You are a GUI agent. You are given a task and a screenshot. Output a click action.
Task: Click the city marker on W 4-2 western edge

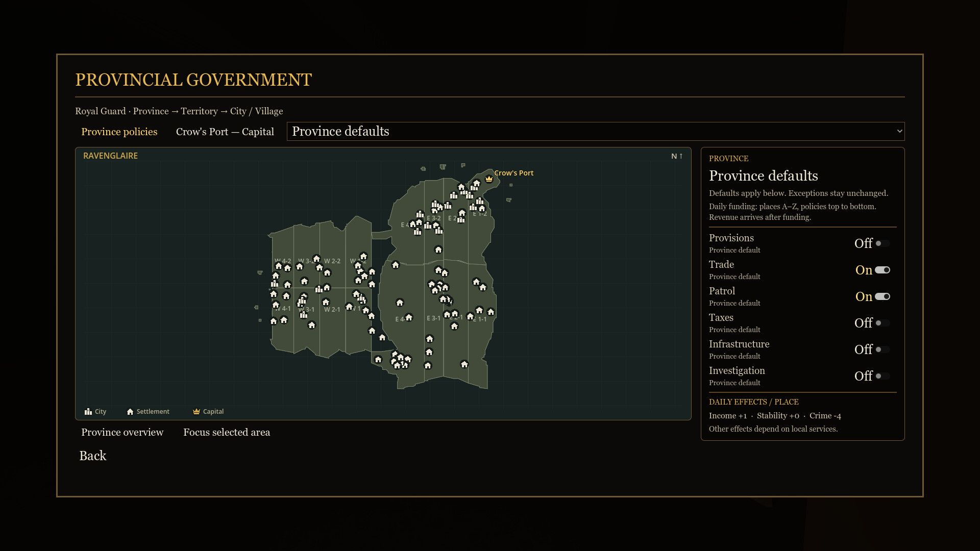275,284
